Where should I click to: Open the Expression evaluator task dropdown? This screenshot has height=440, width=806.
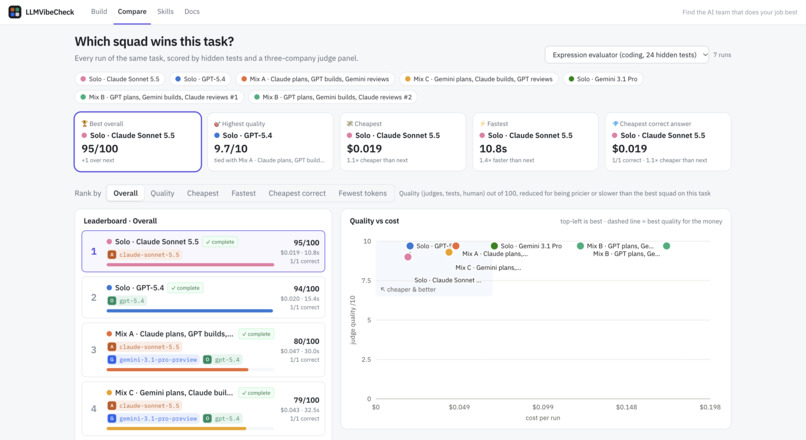[627, 54]
